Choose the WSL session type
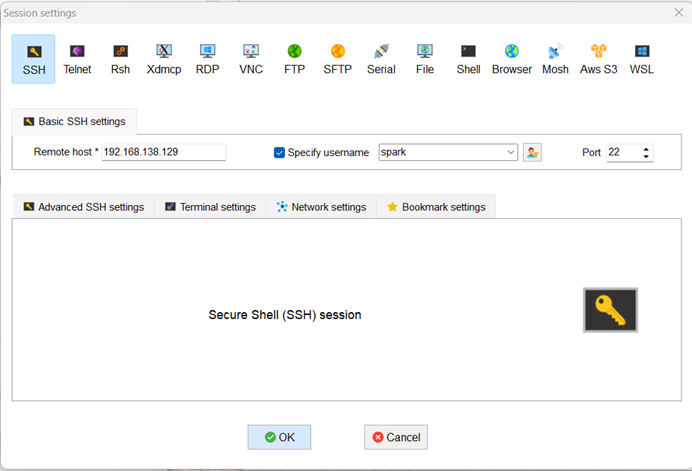This screenshot has height=471, width=692. click(642, 59)
